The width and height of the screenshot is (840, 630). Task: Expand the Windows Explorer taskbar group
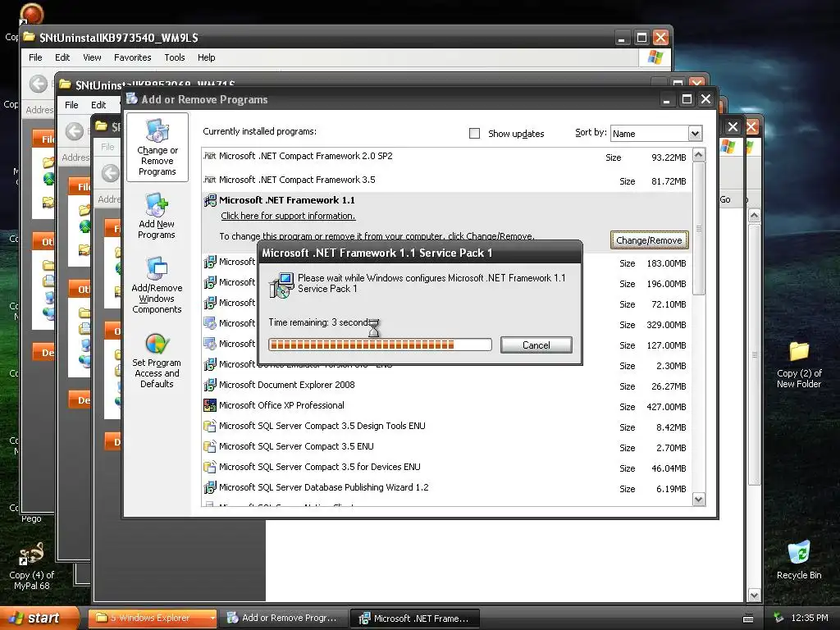coord(212,618)
